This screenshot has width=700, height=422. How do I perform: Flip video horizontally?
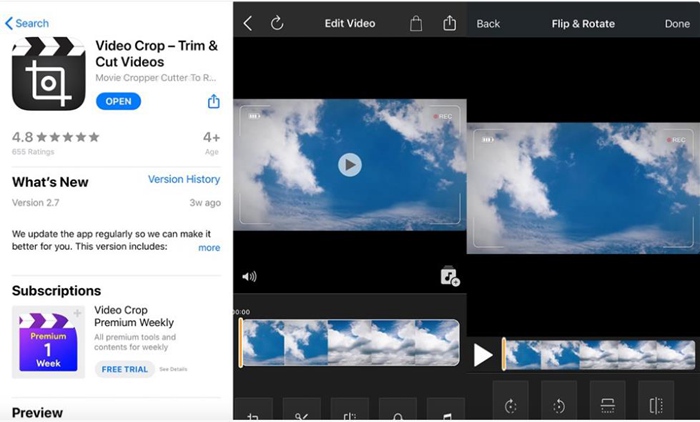tap(655, 405)
